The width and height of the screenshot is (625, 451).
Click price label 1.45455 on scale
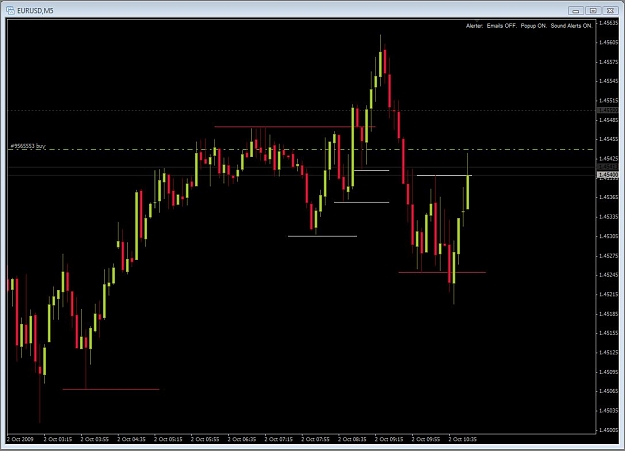(609, 139)
